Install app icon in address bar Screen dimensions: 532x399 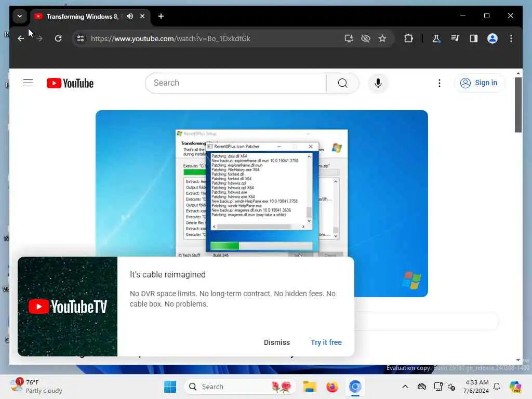[x=349, y=38]
